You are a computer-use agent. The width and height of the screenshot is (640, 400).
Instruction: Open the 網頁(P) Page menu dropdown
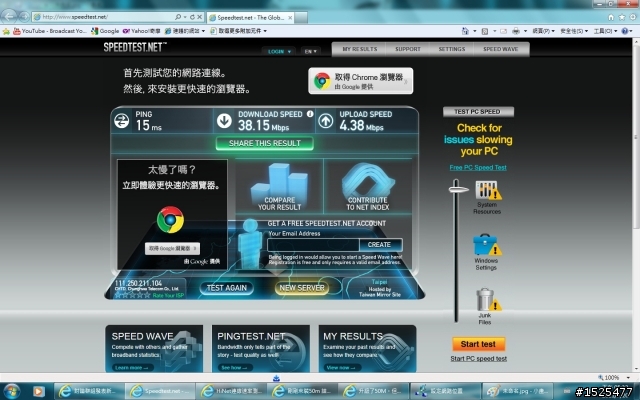point(543,31)
